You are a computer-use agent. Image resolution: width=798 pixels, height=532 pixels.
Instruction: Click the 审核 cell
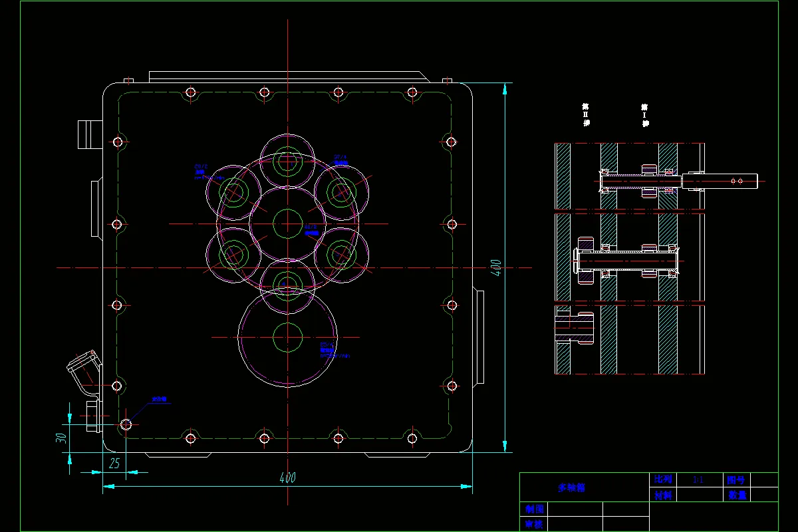(x=535, y=524)
